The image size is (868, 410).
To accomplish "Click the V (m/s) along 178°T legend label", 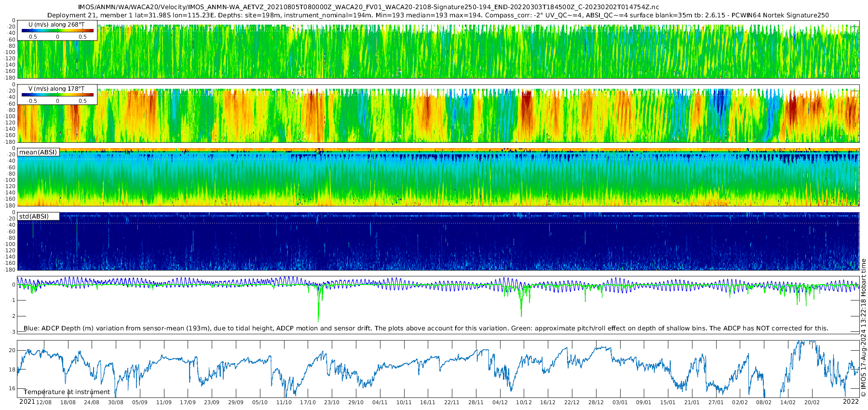I will click(x=56, y=89).
